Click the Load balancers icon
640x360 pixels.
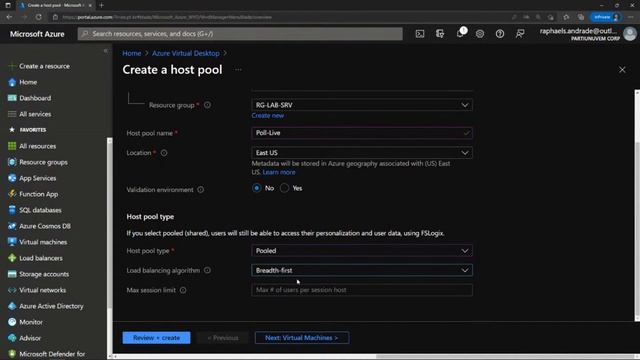tap(12, 258)
